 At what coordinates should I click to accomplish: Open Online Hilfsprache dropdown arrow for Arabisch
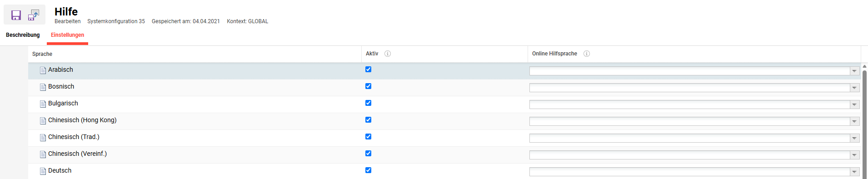[854, 71]
